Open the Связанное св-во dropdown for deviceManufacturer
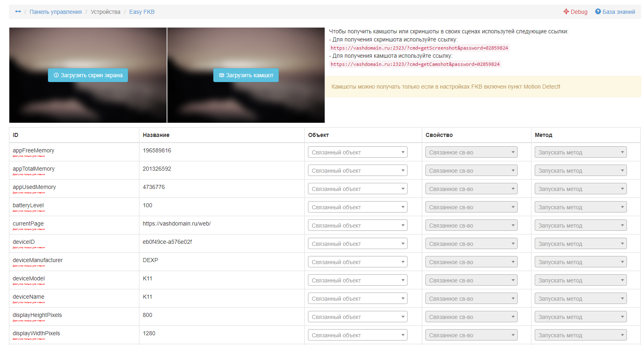644x345 pixels. click(471, 262)
